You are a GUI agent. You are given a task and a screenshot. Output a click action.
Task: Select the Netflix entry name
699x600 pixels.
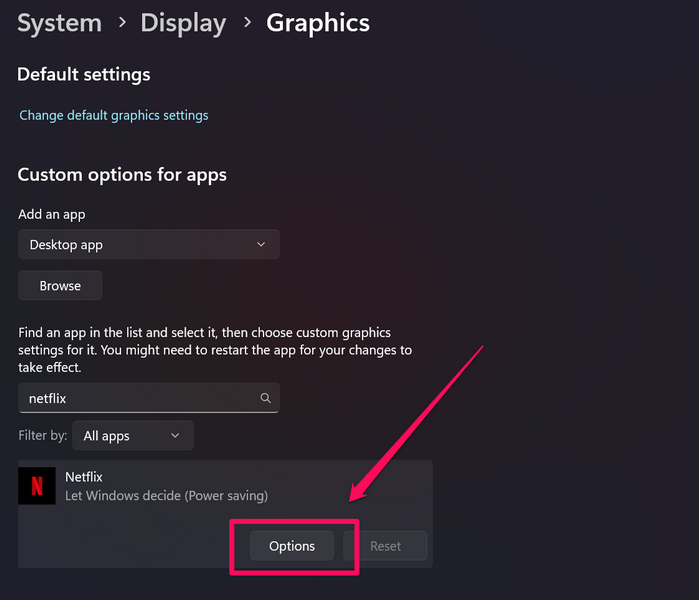point(84,477)
